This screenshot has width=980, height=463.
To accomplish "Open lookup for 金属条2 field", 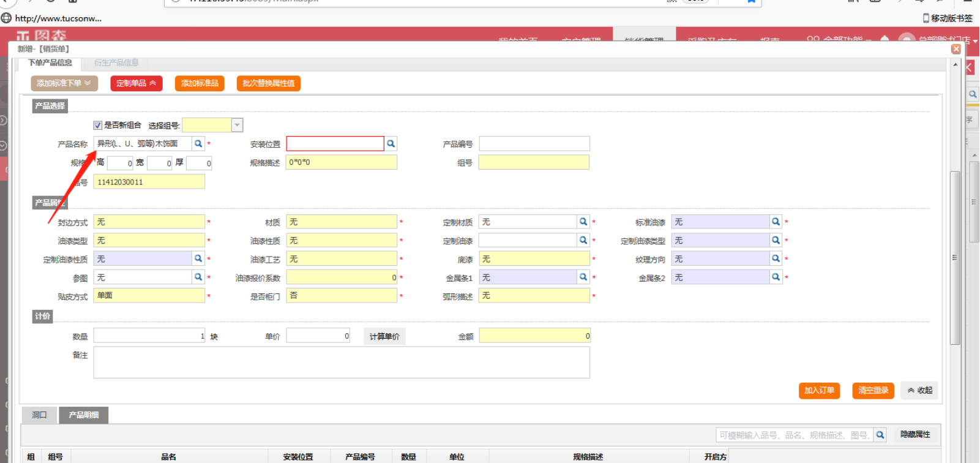I will pos(776,277).
